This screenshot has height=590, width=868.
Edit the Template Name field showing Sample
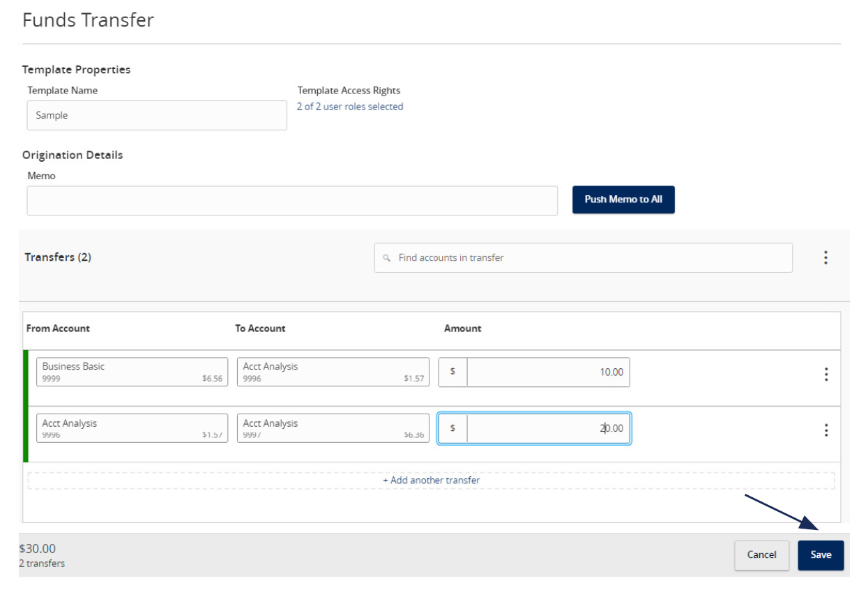(x=156, y=115)
